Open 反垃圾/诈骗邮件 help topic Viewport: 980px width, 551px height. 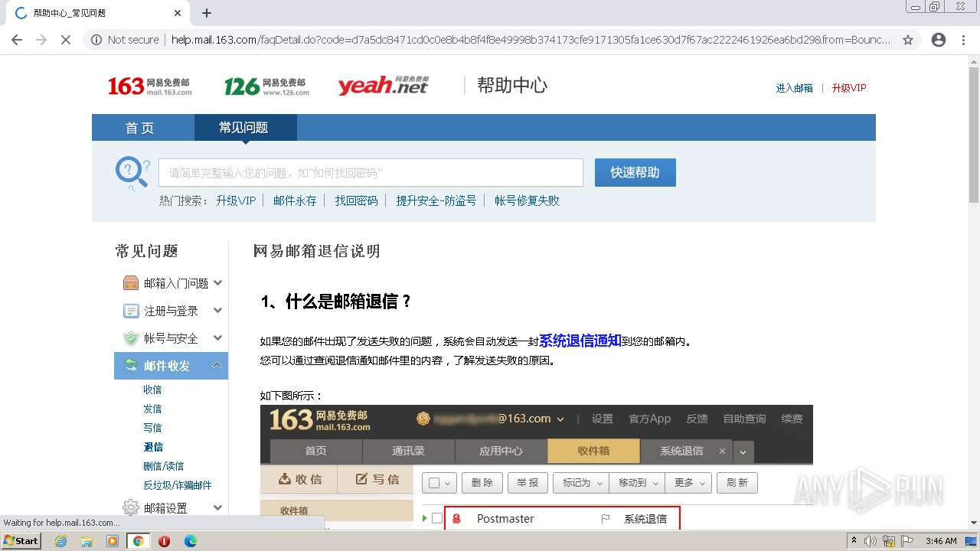coord(178,485)
